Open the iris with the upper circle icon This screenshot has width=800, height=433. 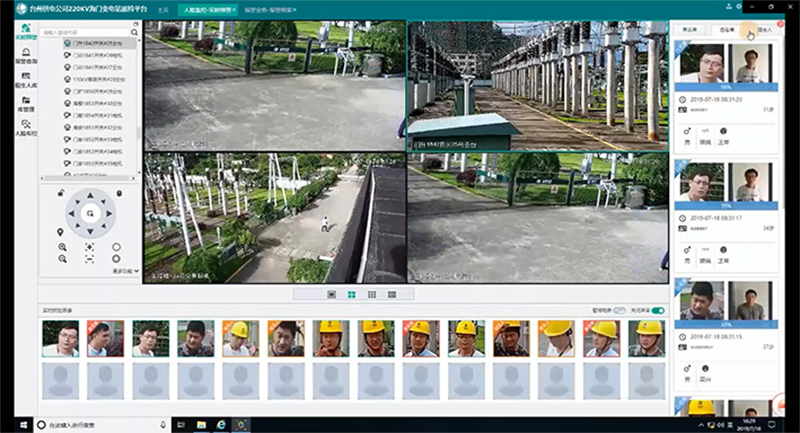(116, 247)
